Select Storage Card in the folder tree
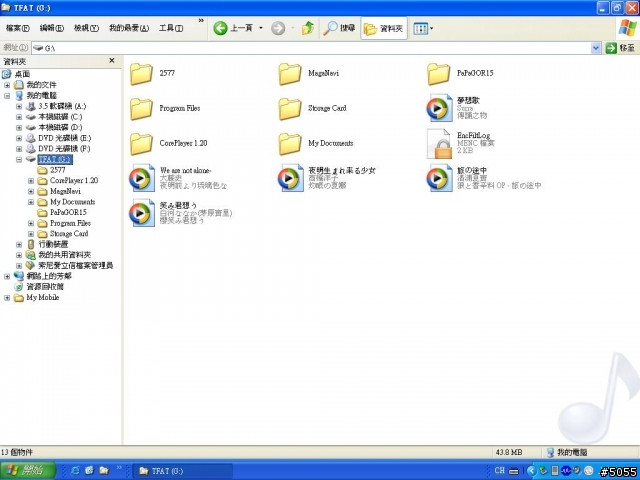 [69, 233]
